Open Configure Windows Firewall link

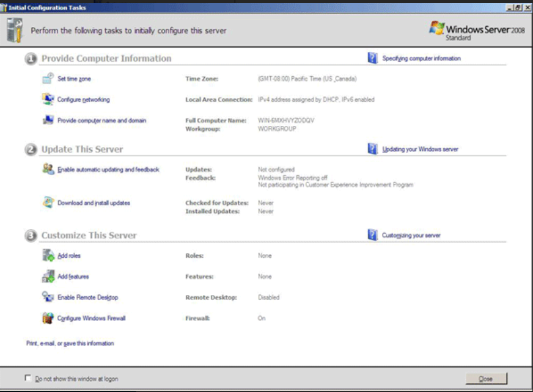(91, 318)
